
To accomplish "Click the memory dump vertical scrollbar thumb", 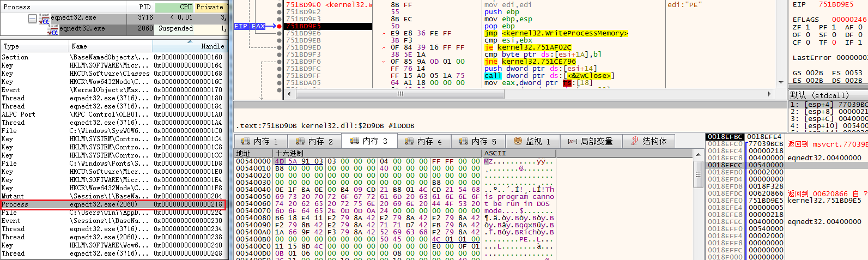I will [698, 174].
